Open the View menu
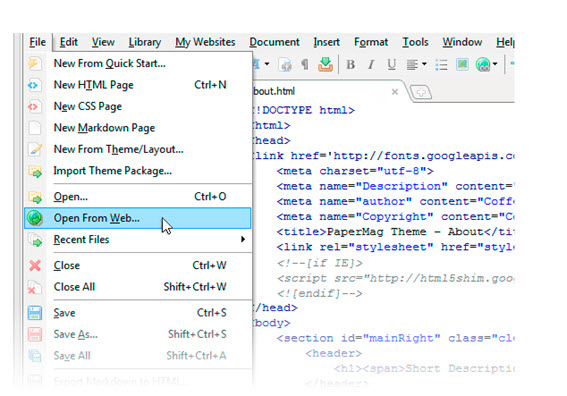 coord(103,42)
